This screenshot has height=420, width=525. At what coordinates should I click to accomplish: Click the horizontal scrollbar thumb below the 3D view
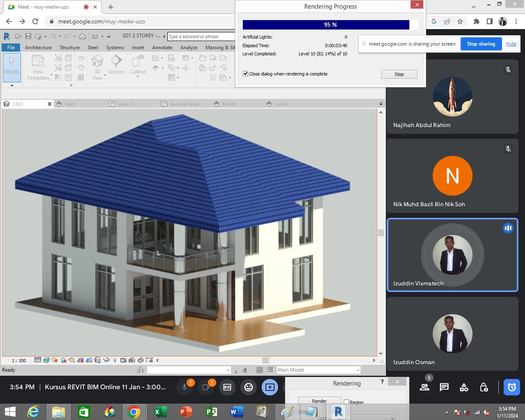pos(265,361)
